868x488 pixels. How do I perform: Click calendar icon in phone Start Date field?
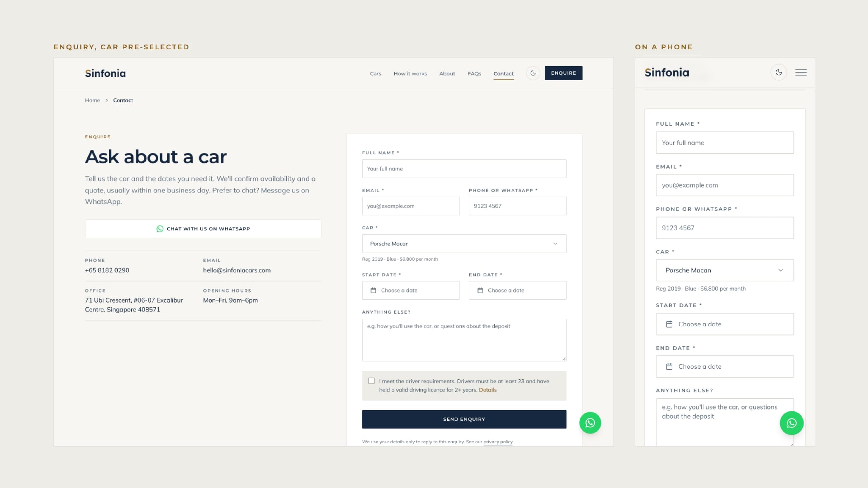click(669, 324)
